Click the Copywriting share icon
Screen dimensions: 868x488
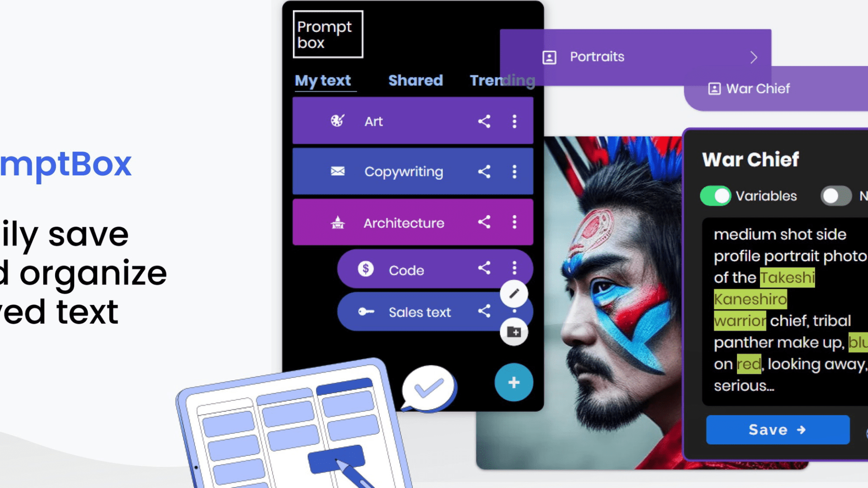[x=483, y=172]
